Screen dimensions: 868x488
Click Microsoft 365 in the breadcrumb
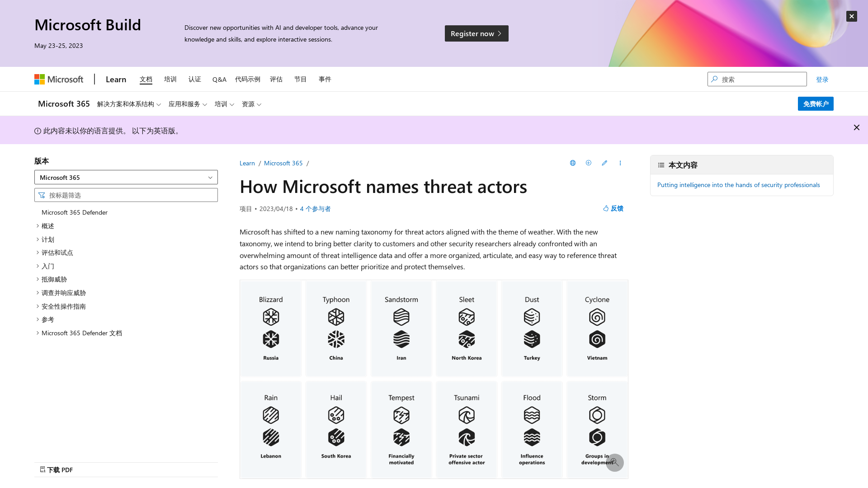tap(283, 163)
